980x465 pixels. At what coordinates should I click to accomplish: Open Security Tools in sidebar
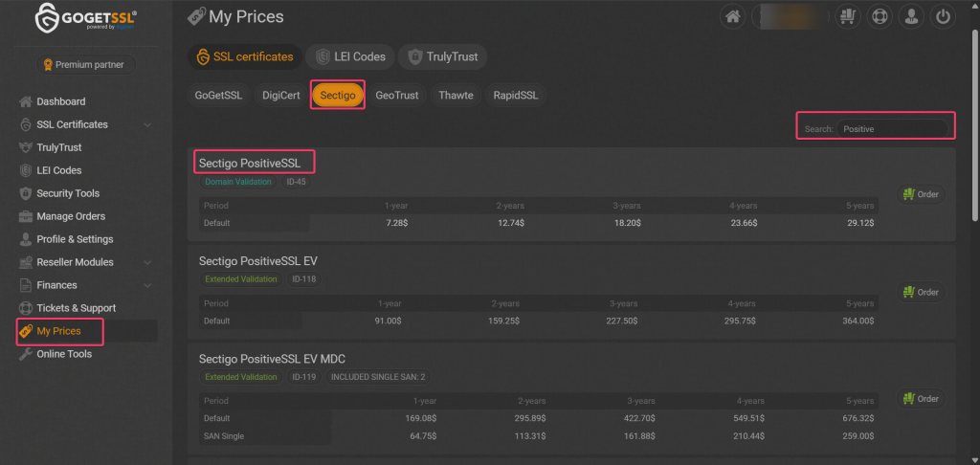pos(68,193)
